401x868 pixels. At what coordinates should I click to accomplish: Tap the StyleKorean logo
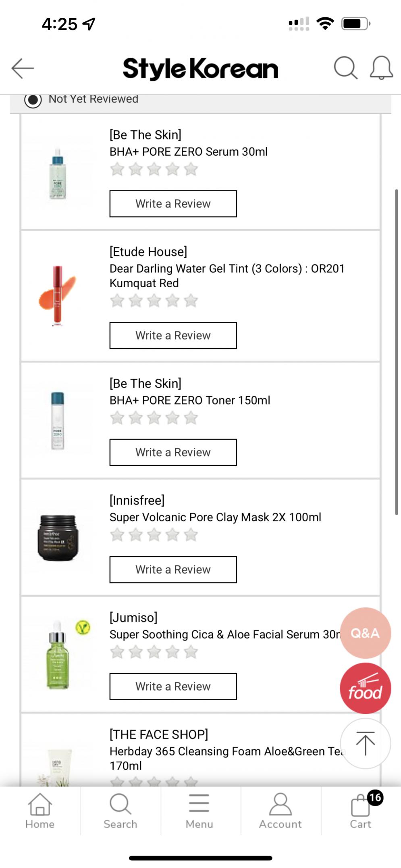coord(200,69)
